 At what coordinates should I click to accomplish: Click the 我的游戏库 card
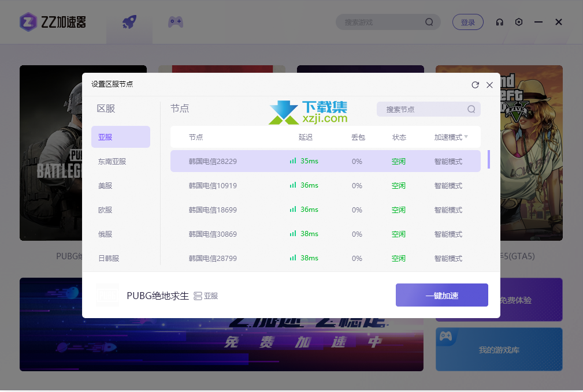click(x=499, y=349)
